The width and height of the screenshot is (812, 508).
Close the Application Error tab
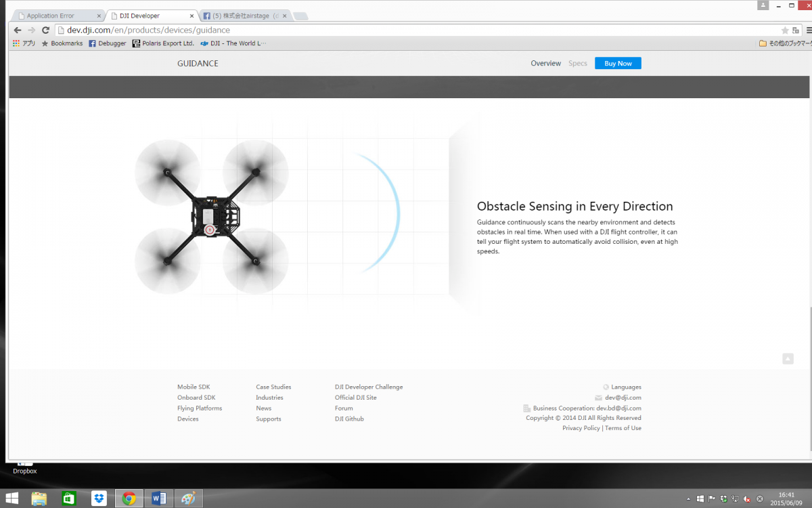pos(99,16)
